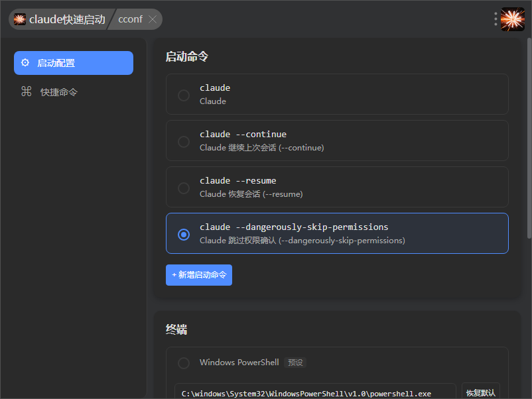Image resolution: width=532 pixels, height=399 pixels.
Task: Click the 'Windows PowerShell' label
Action: pos(239,363)
